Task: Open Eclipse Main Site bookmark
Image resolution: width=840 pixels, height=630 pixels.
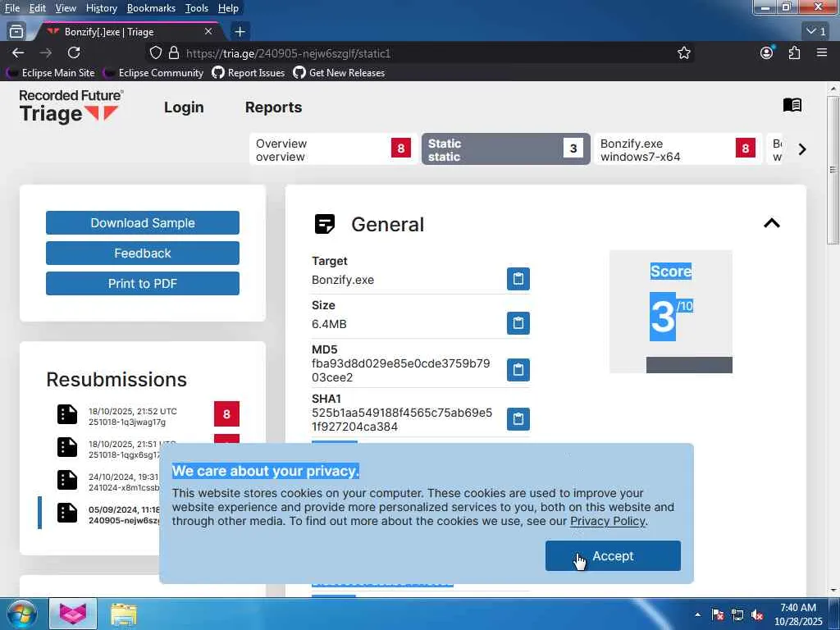Action: (x=52, y=72)
